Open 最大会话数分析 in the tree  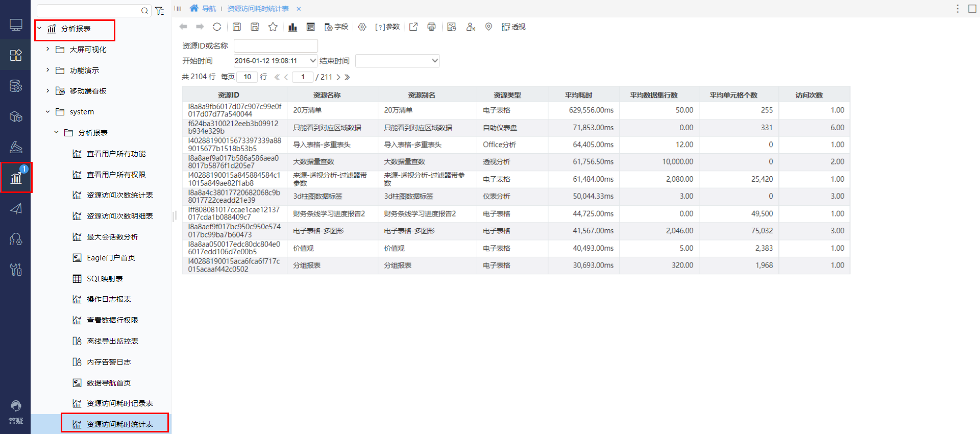tap(106, 237)
